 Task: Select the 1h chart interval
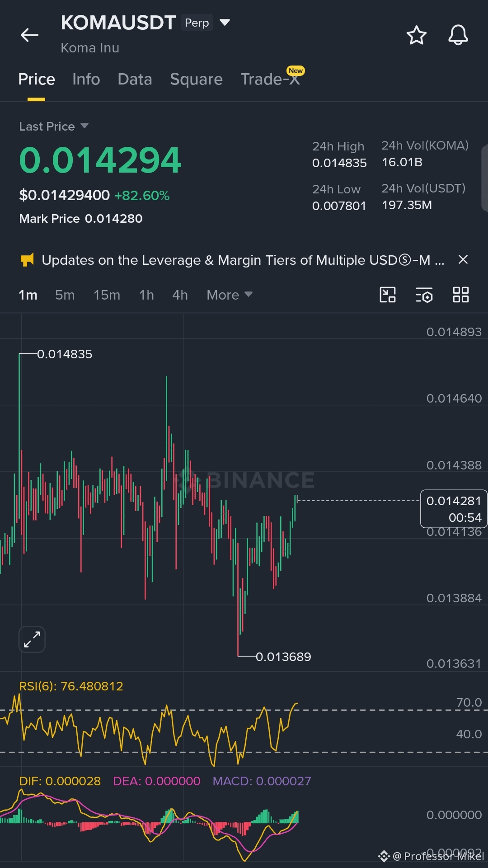point(147,295)
